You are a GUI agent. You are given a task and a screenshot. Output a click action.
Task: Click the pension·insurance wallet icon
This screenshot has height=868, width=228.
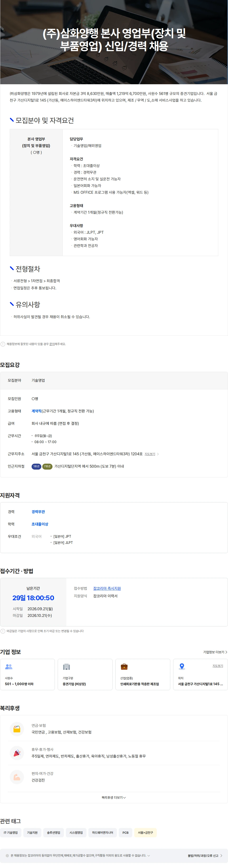pyautogui.click(x=17, y=729)
